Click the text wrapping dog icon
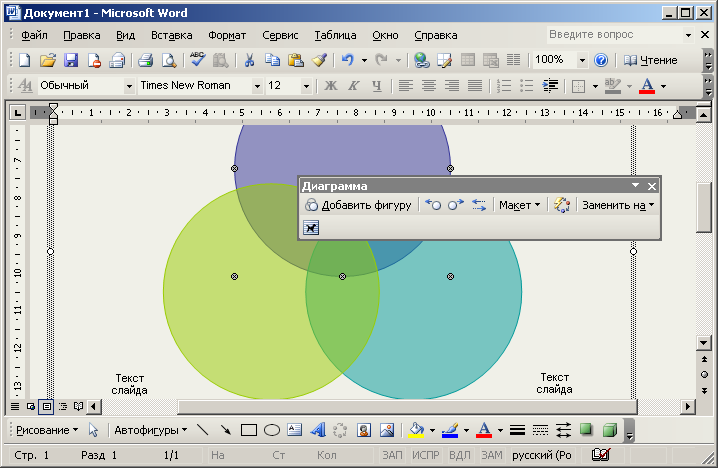This screenshot has height=468, width=718. (311, 228)
